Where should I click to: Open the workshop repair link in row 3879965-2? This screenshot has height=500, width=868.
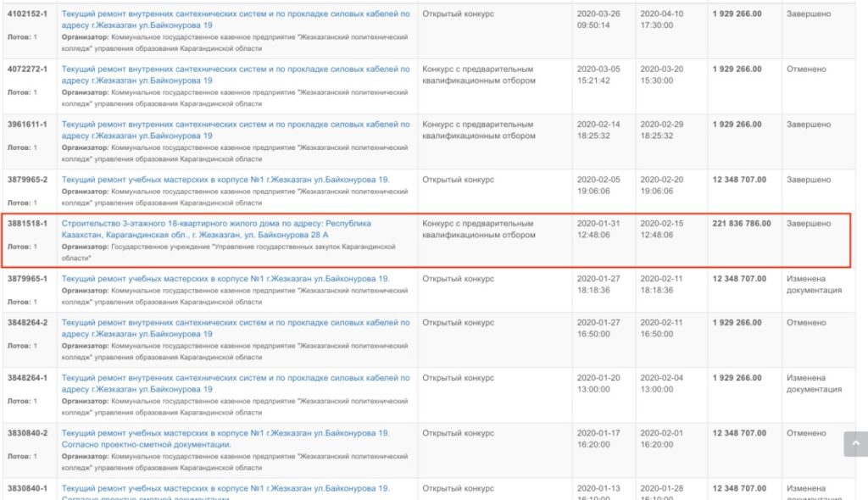(x=225, y=180)
